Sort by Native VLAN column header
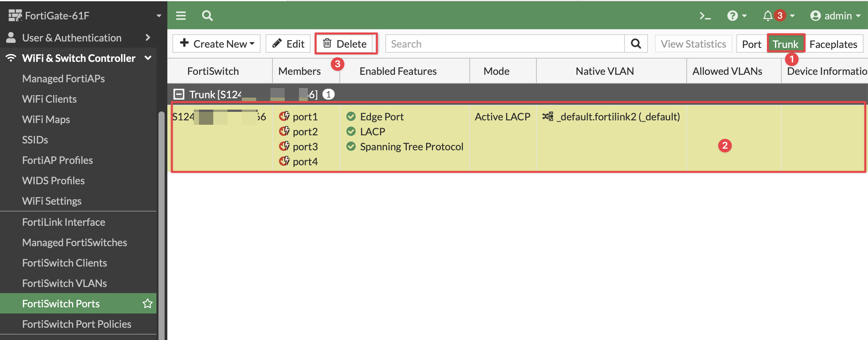Image resolution: width=868 pixels, height=340 pixels. 605,71
